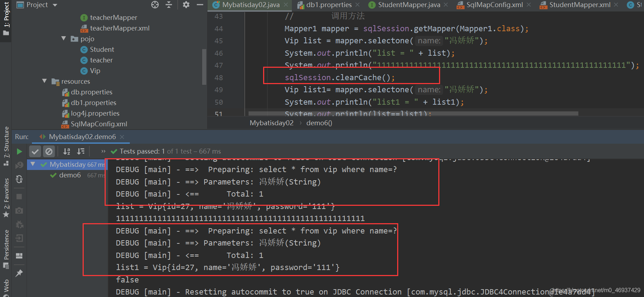This screenshot has height=297, width=644.
Task: Click the editor horizontal scrollbar
Action: [413, 114]
